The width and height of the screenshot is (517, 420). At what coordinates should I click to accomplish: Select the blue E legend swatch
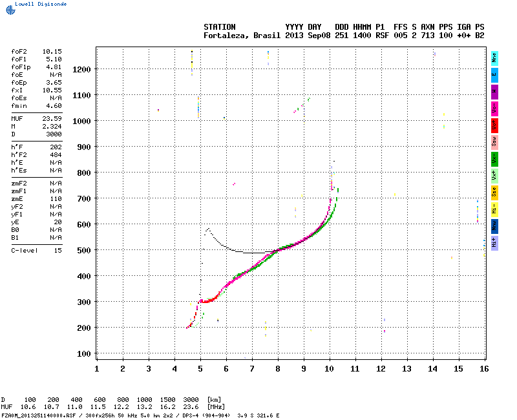[x=494, y=75]
